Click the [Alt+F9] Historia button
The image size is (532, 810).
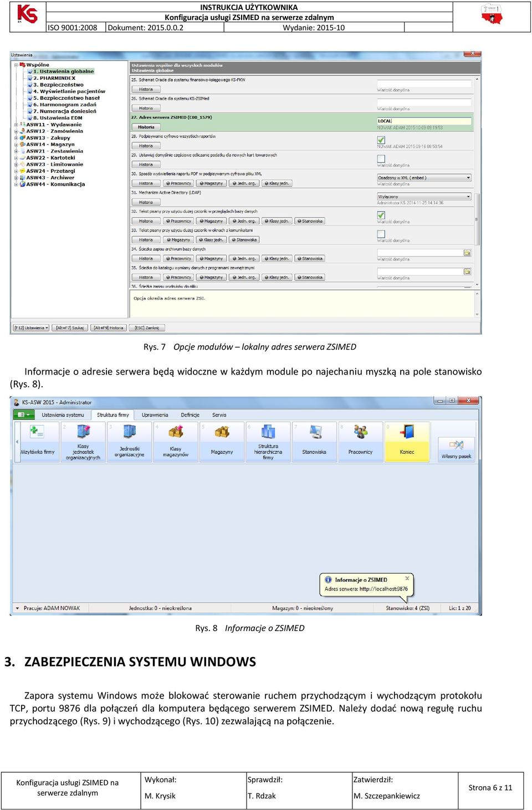(x=109, y=327)
